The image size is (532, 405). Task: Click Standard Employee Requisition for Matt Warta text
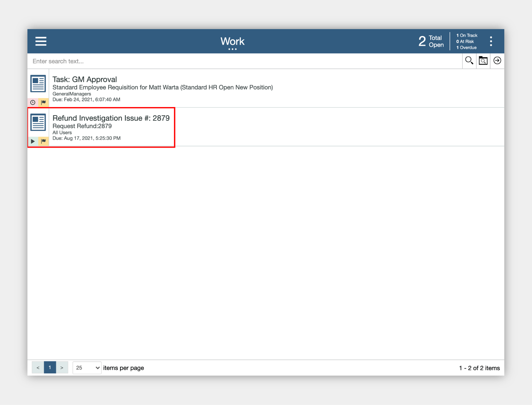pyautogui.click(x=163, y=87)
